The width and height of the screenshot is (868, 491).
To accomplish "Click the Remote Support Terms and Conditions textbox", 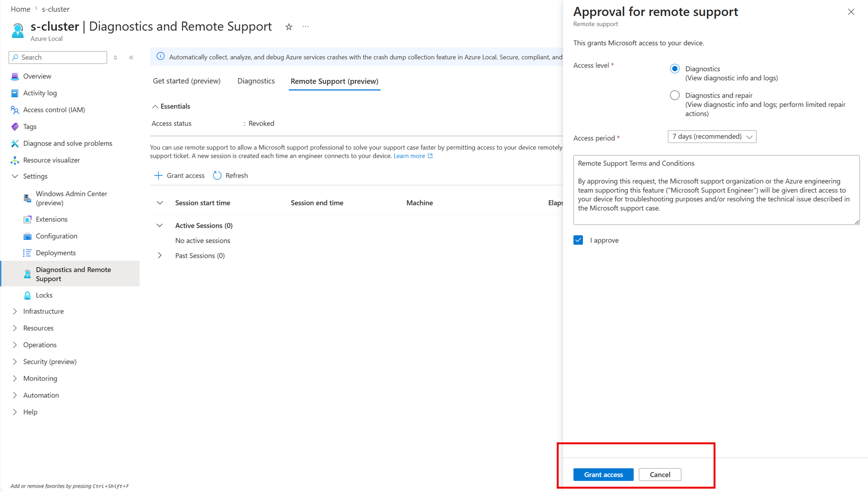I will click(716, 190).
